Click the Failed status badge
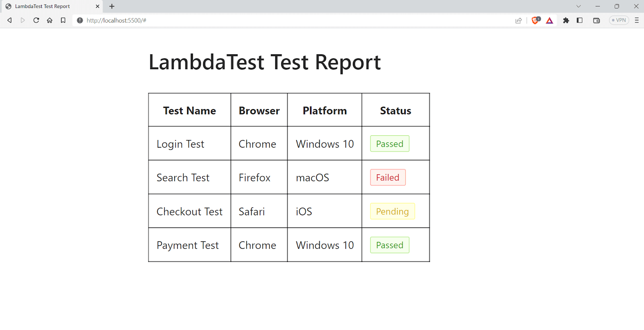Viewport: 644px width, 330px height. [388, 177]
